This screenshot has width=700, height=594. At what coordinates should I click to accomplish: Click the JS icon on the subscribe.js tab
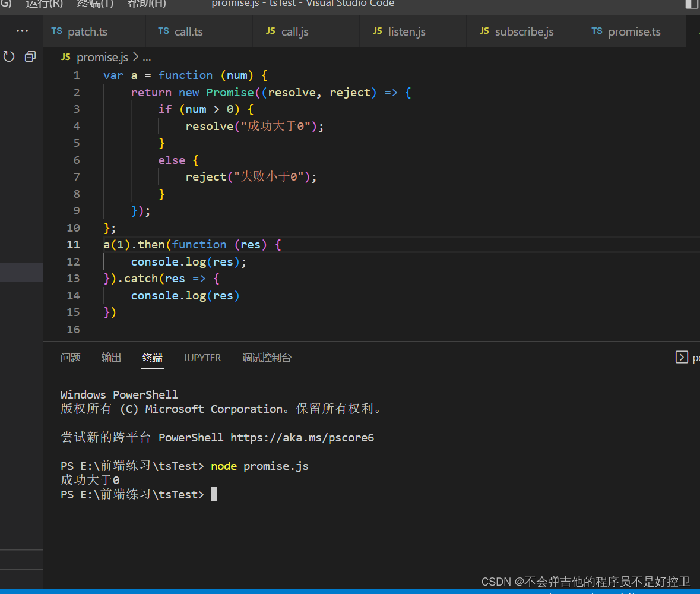click(484, 31)
